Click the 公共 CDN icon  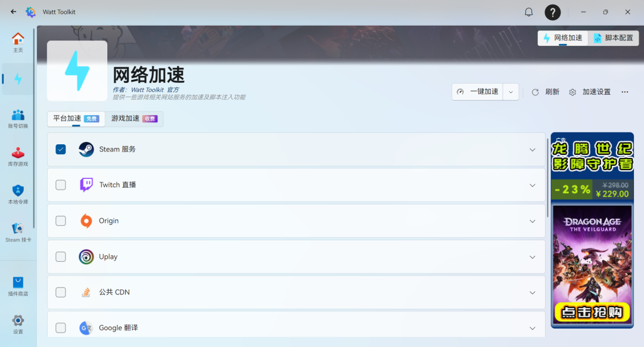click(x=86, y=292)
